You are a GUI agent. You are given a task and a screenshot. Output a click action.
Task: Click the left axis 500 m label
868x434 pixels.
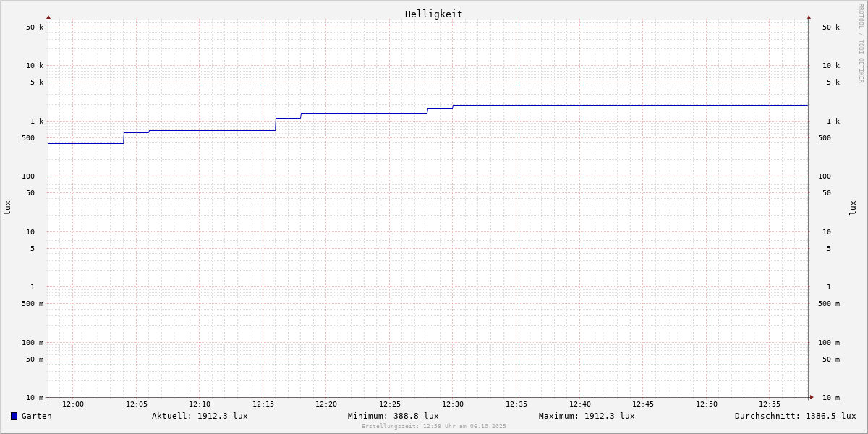(x=33, y=304)
